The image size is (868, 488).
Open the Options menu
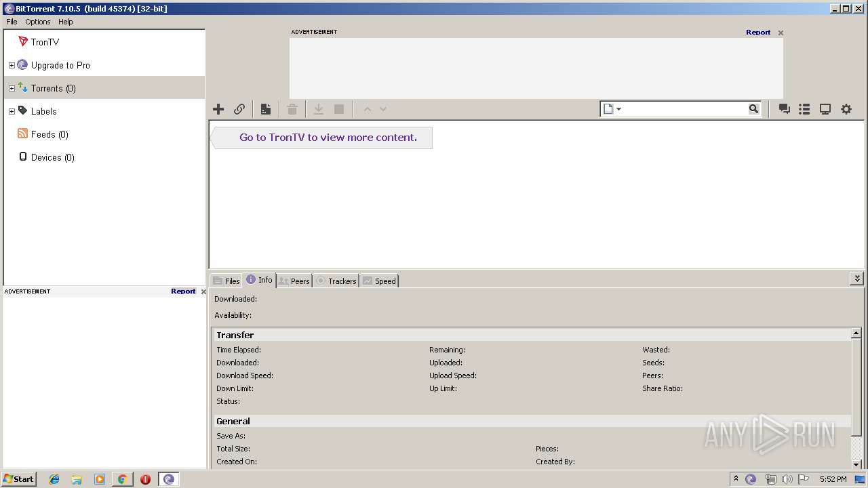click(x=38, y=22)
